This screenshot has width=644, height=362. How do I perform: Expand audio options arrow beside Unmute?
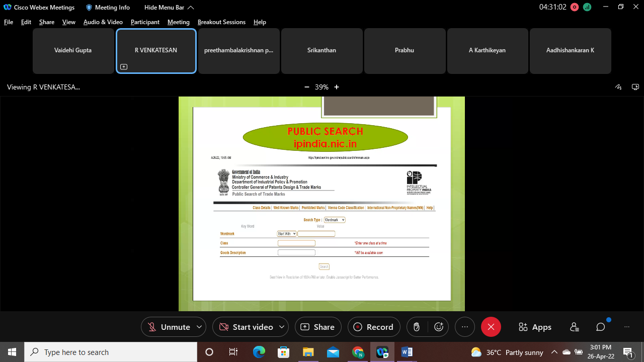pos(199,327)
